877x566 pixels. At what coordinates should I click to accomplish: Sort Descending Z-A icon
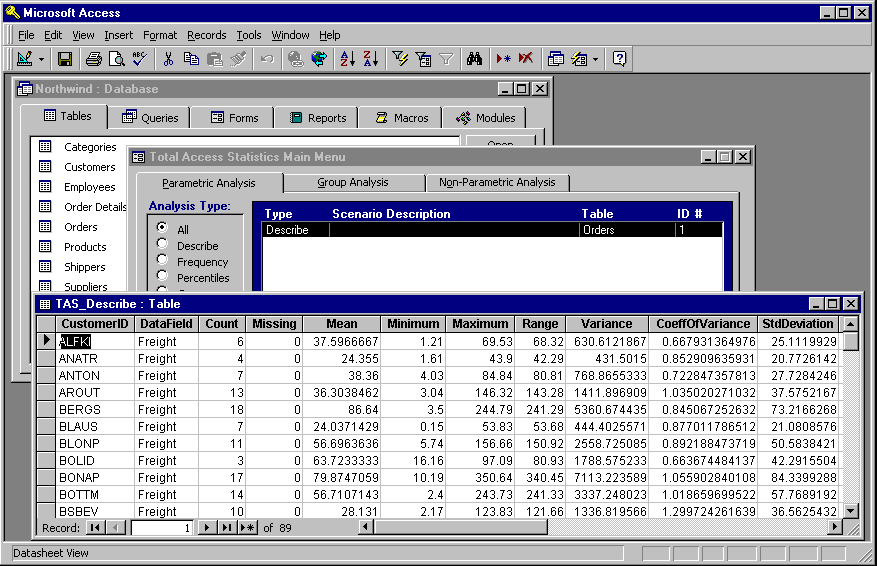click(x=371, y=59)
